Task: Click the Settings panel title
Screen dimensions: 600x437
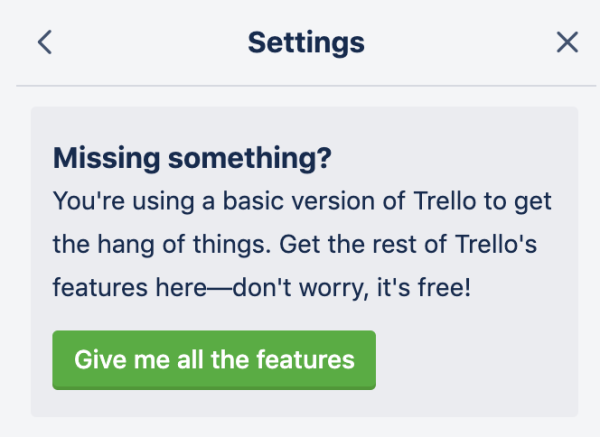Action: [306, 42]
